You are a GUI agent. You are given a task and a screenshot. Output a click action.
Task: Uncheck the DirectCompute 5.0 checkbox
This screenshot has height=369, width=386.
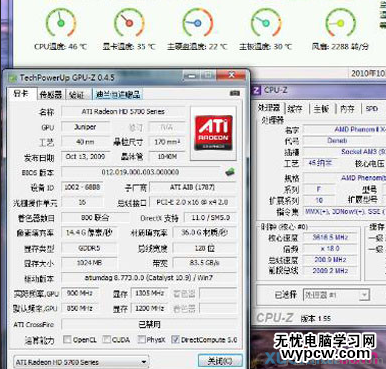[175, 339]
